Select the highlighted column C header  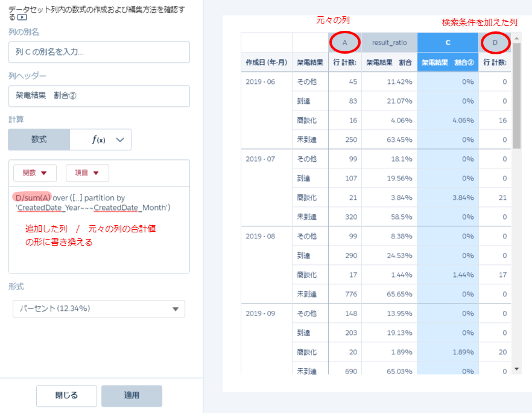448,42
